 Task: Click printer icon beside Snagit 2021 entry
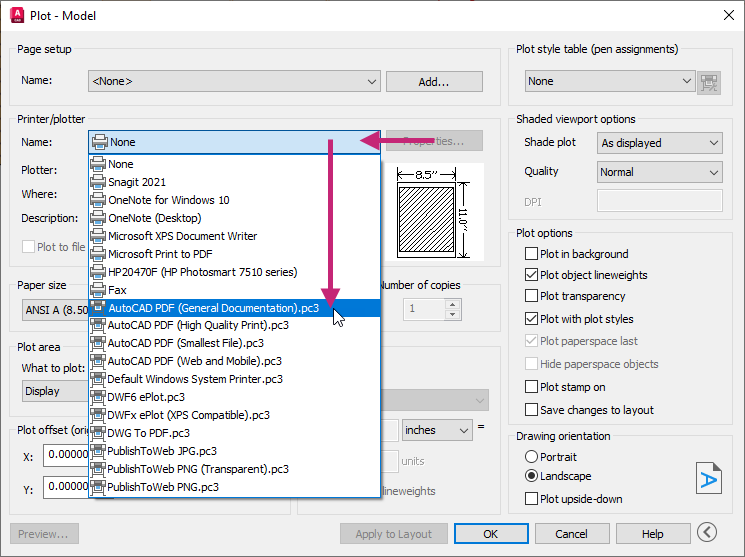pos(98,182)
